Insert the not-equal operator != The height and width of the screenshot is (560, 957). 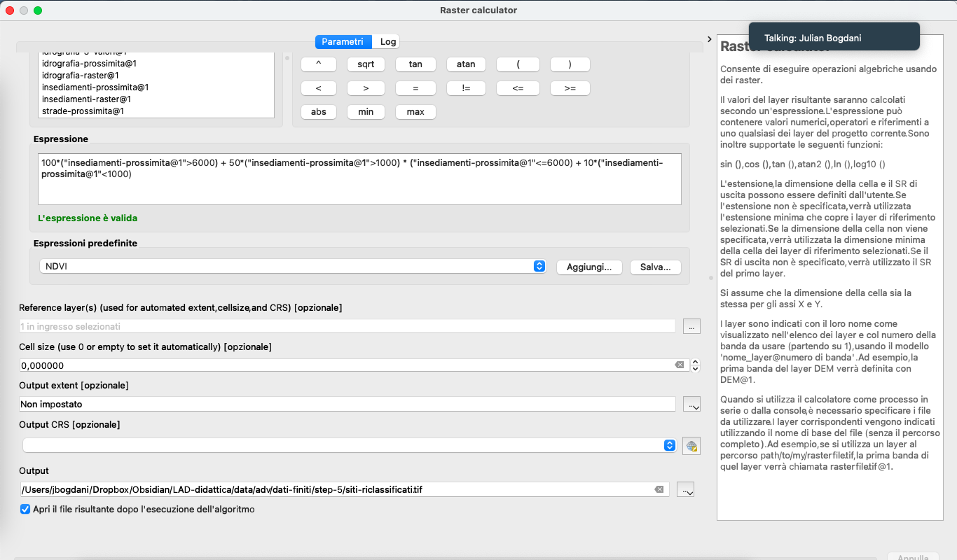pos(466,88)
